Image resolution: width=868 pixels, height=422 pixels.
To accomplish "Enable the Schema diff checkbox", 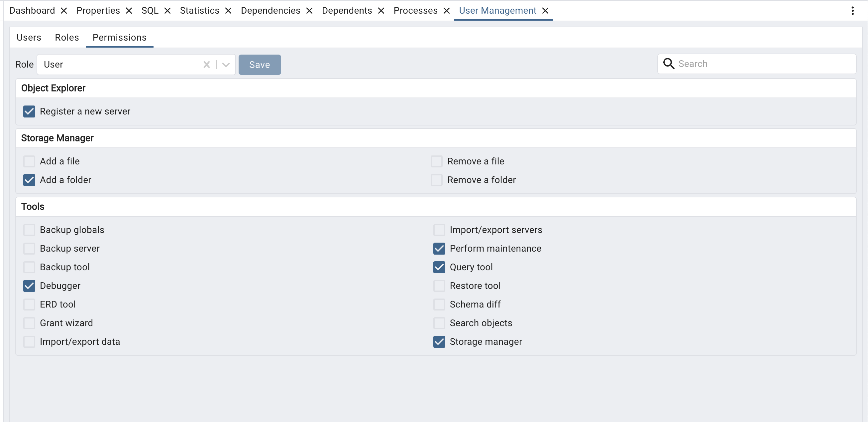I will 439,304.
